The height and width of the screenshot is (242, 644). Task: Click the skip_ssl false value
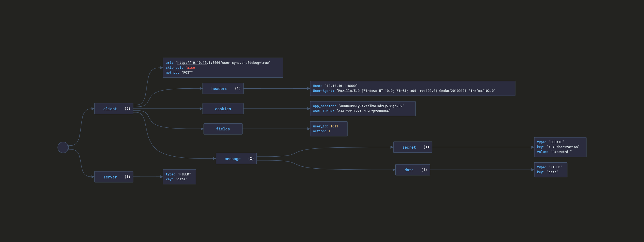pos(190,68)
